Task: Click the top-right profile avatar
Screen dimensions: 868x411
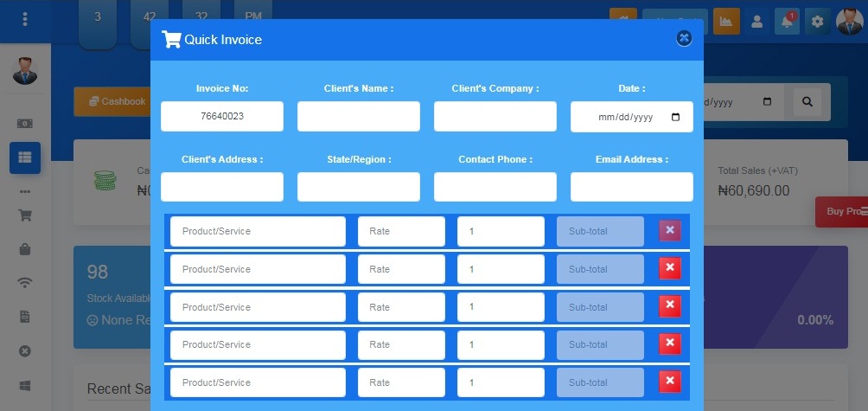Action: [850, 22]
